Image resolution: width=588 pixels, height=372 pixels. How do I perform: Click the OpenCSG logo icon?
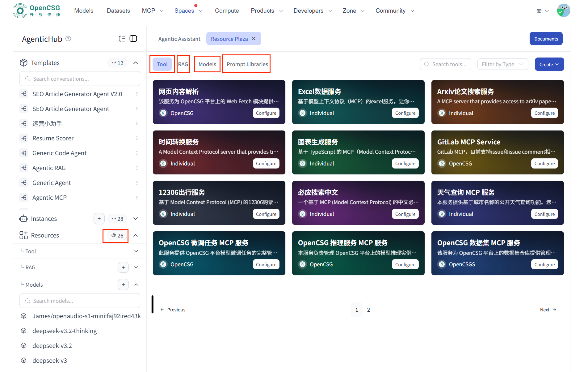point(20,11)
